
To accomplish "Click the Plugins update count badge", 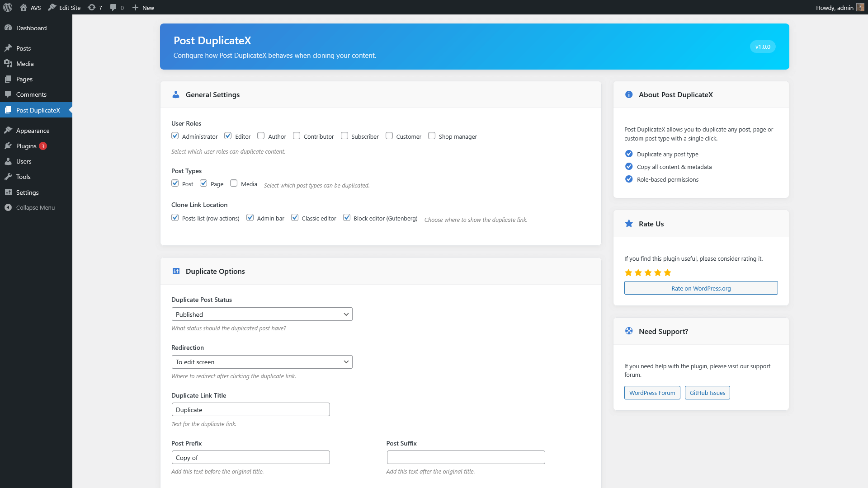I will coord(43,146).
